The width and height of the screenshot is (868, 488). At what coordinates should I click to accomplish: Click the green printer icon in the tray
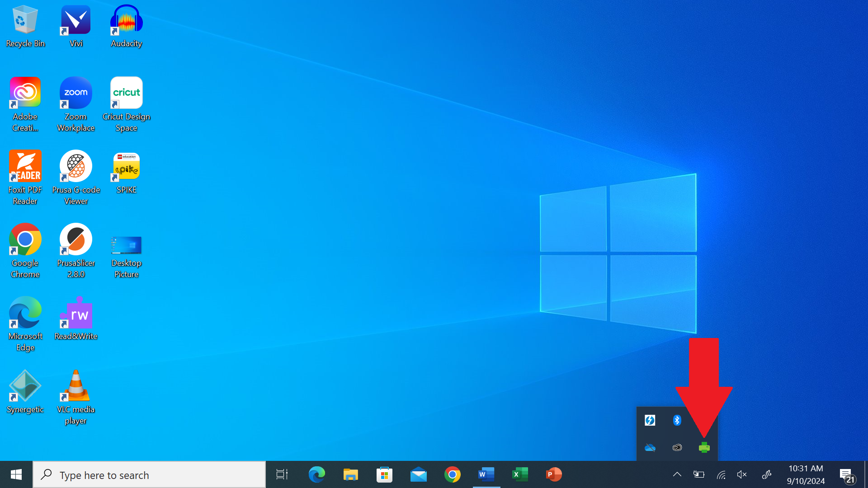tap(704, 447)
